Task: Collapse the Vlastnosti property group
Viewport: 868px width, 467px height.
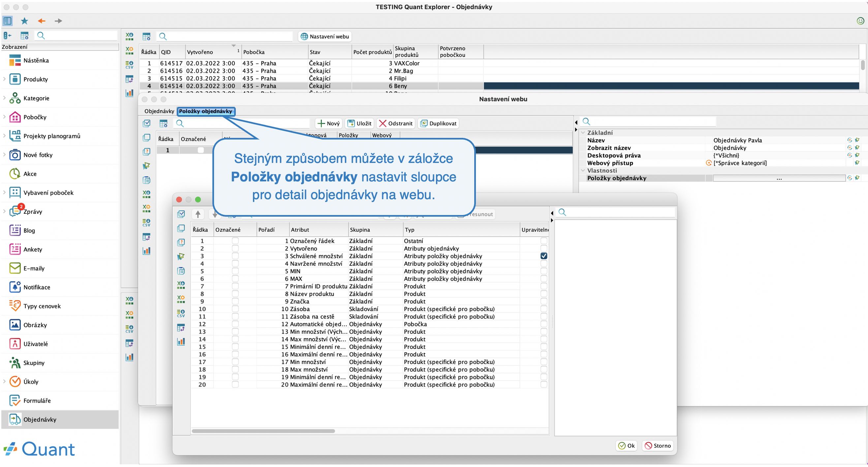Action: tap(583, 171)
